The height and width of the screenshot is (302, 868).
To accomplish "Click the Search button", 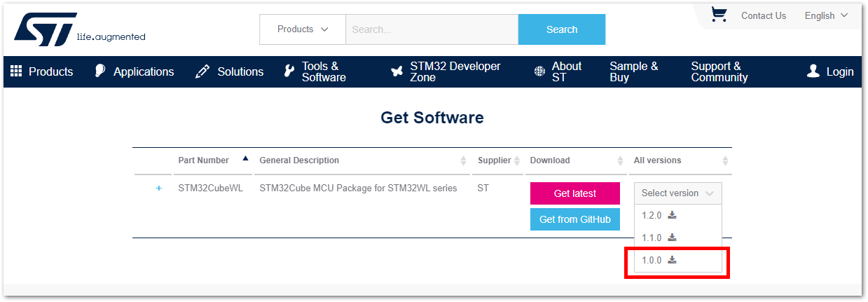I will (x=562, y=29).
